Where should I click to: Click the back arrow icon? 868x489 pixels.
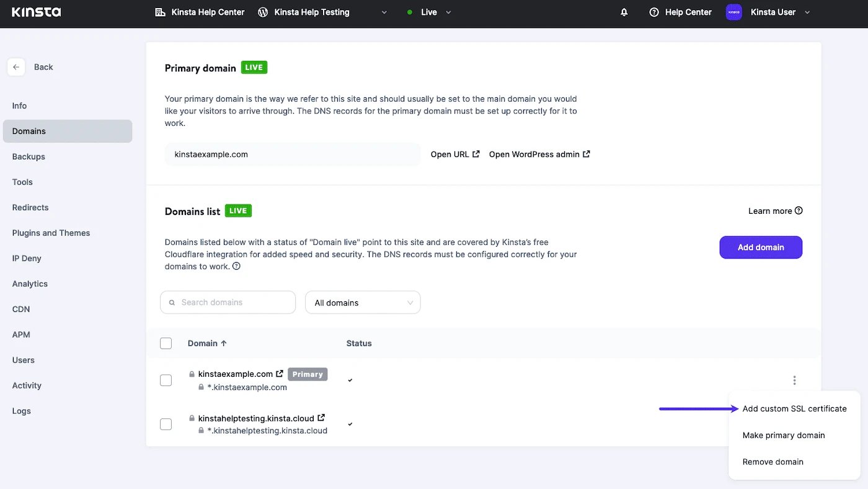point(16,67)
